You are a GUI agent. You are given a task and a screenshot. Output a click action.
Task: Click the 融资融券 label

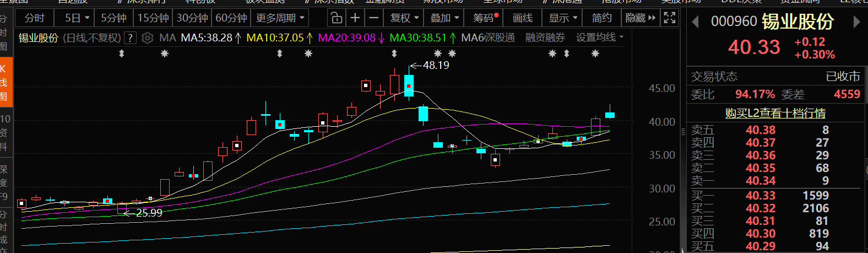(545, 37)
